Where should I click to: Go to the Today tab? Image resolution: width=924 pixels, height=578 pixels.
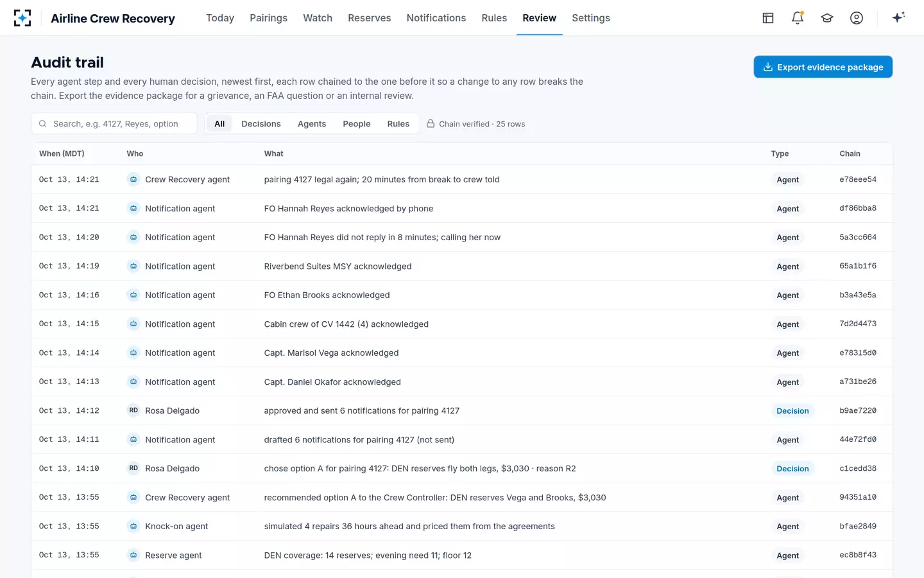pyautogui.click(x=220, y=18)
